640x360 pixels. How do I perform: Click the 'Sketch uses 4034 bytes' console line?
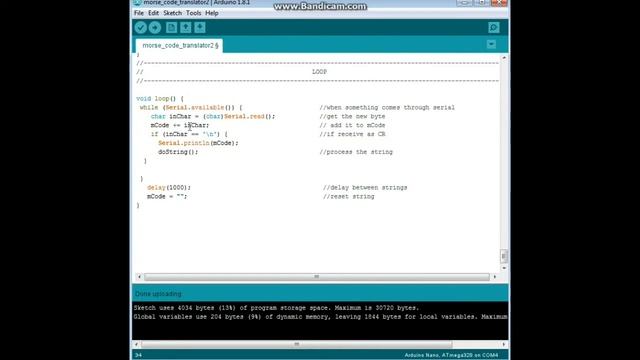(x=276, y=308)
